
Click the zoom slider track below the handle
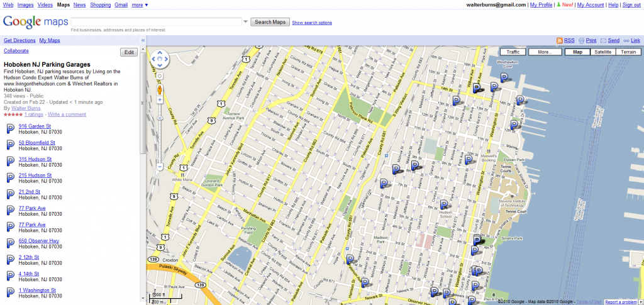(x=160, y=141)
